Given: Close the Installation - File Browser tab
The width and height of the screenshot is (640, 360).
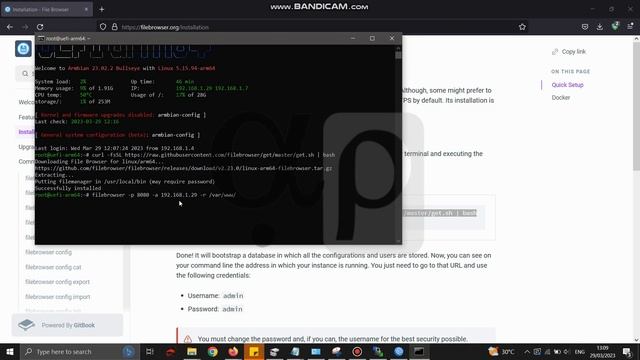Looking at the screenshot, I should pos(86,9).
